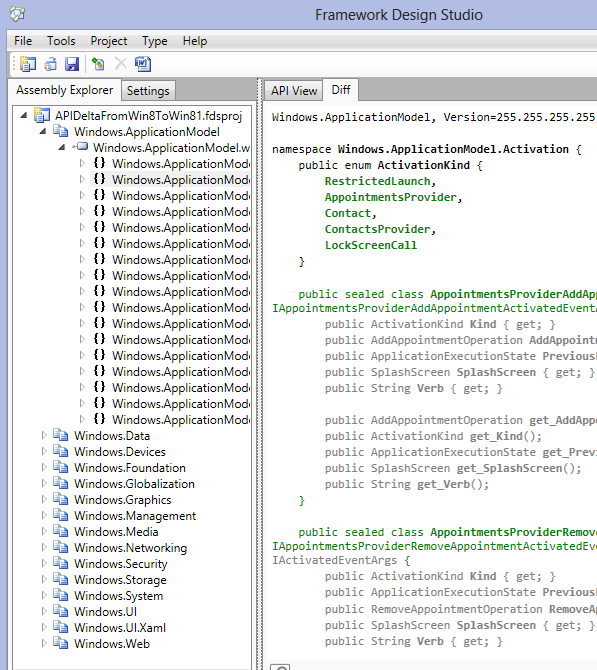Expand the Windows.Foundation node arrow
The image size is (597, 670).
[x=44, y=467]
